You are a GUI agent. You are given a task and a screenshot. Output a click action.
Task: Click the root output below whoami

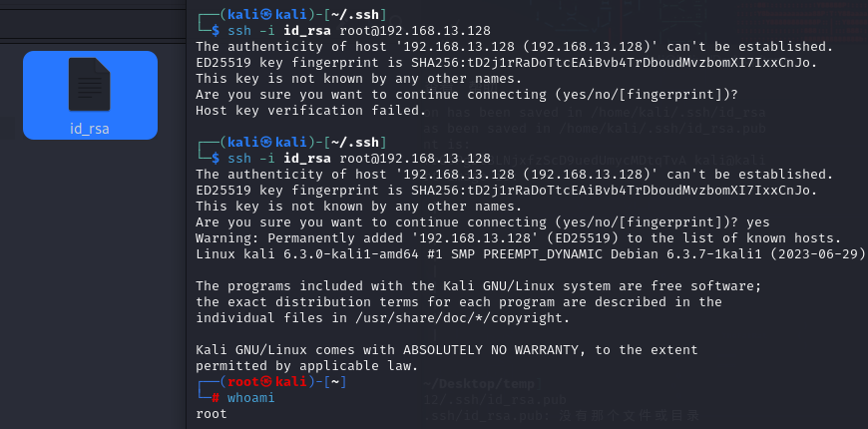pos(212,413)
